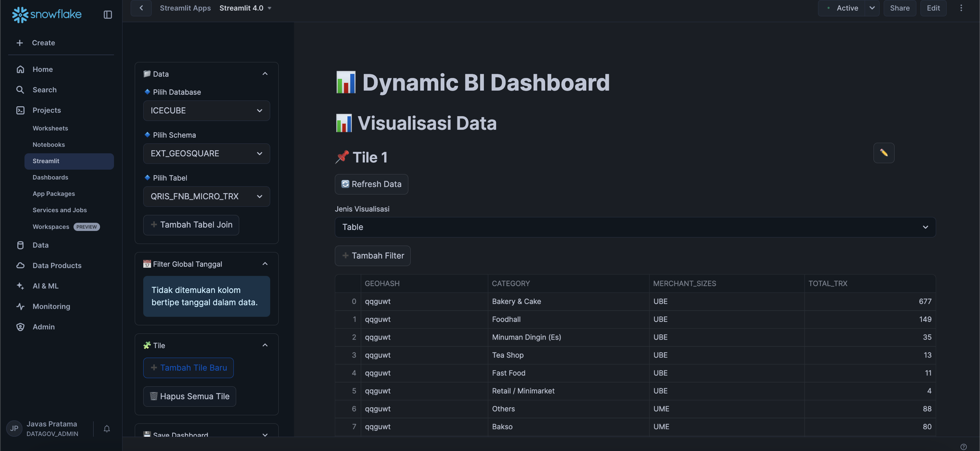Go to Dashboards in sidebar
The width and height of the screenshot is (980, 451).
50,177
